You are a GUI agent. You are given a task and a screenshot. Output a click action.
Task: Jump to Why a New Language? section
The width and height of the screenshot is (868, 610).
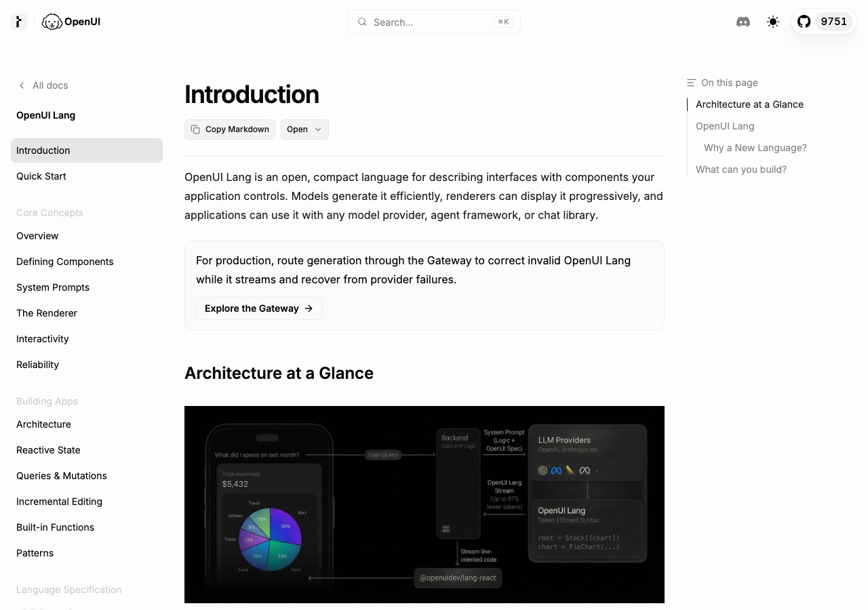pyautogui.click(x=755, y=148)
